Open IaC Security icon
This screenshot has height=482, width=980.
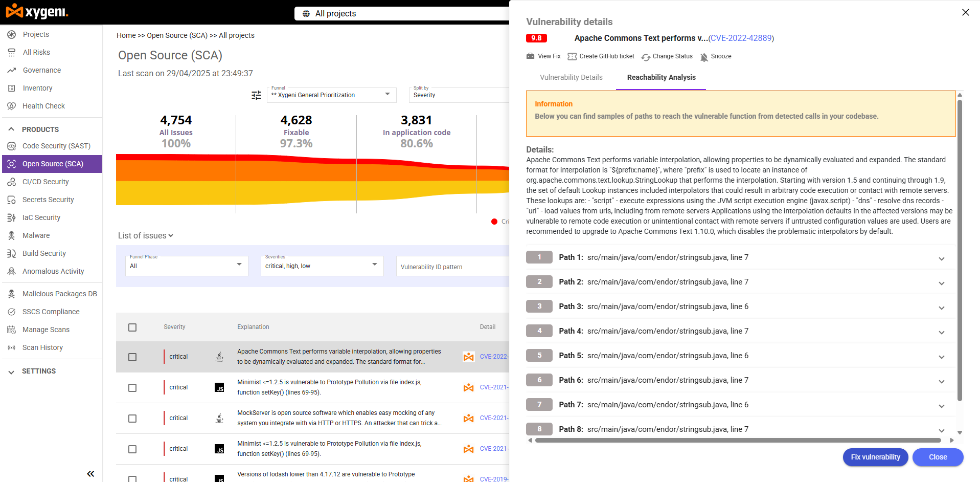click(x=11, y=217)
